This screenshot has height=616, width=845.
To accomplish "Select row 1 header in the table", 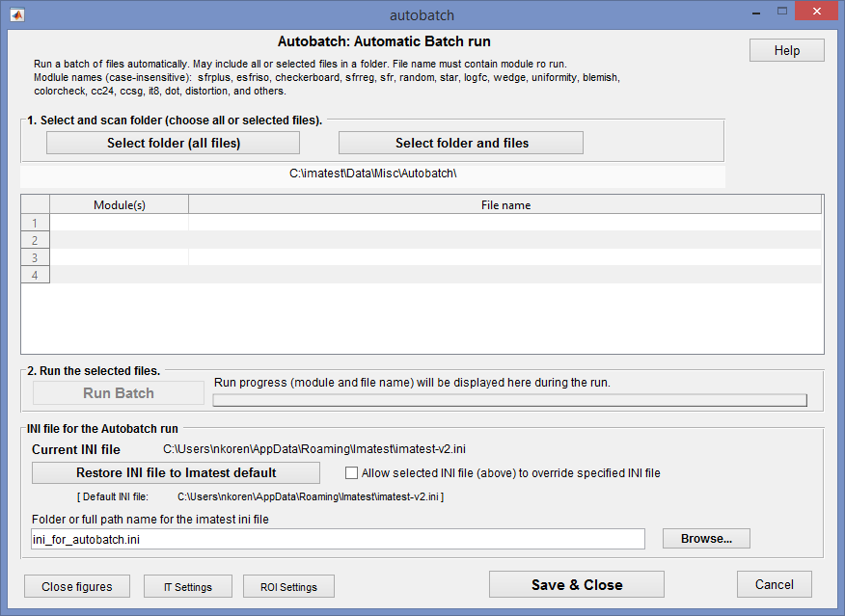I will pos(35,223).
